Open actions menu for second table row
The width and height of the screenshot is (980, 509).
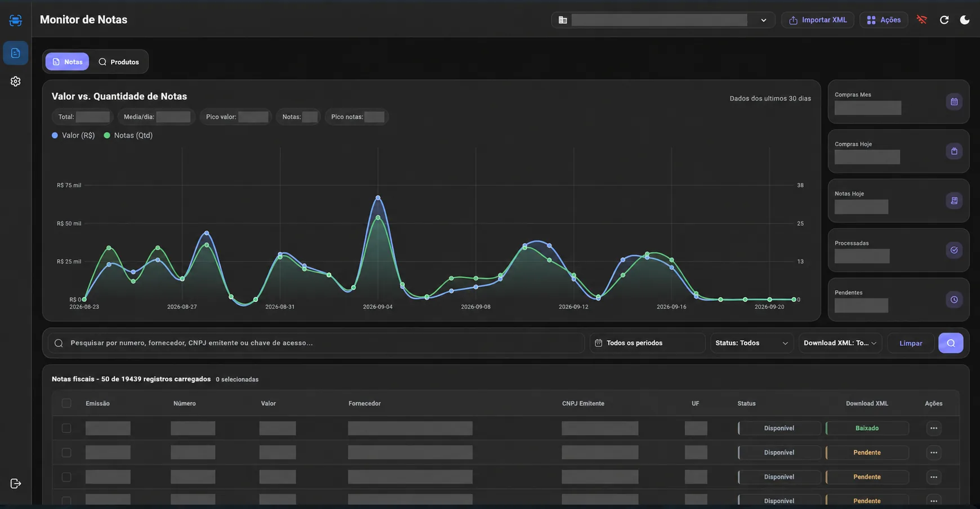click(934, 452)
